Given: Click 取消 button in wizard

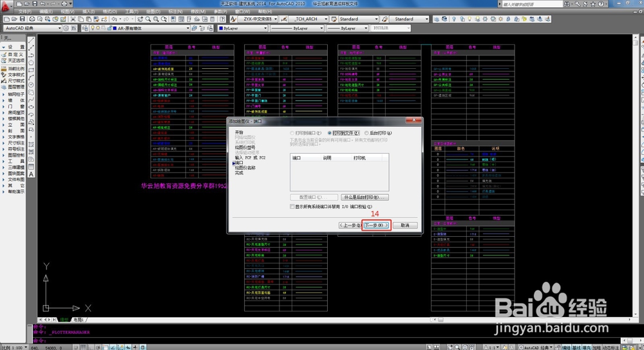Looking at the screenshot, I should click(405, 225).
